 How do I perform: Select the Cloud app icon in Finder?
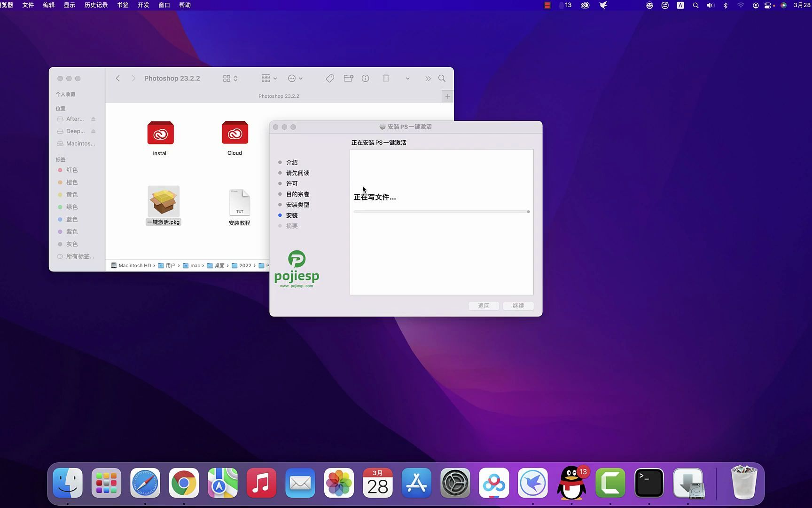(x=235, y=133)
